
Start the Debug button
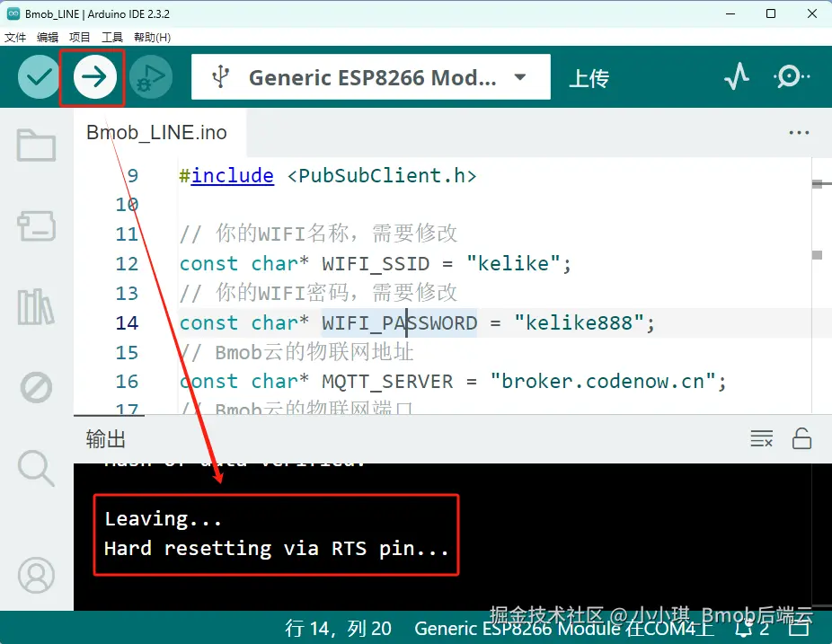point(151,77)
